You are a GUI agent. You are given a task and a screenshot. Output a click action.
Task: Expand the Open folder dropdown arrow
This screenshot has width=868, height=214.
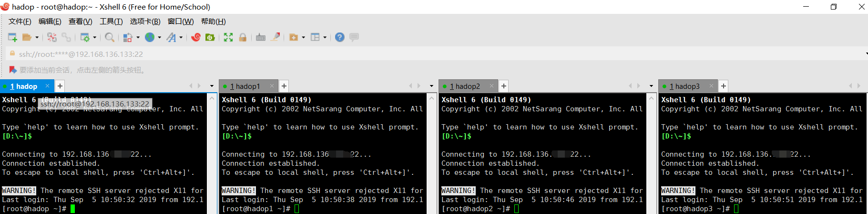37,37
